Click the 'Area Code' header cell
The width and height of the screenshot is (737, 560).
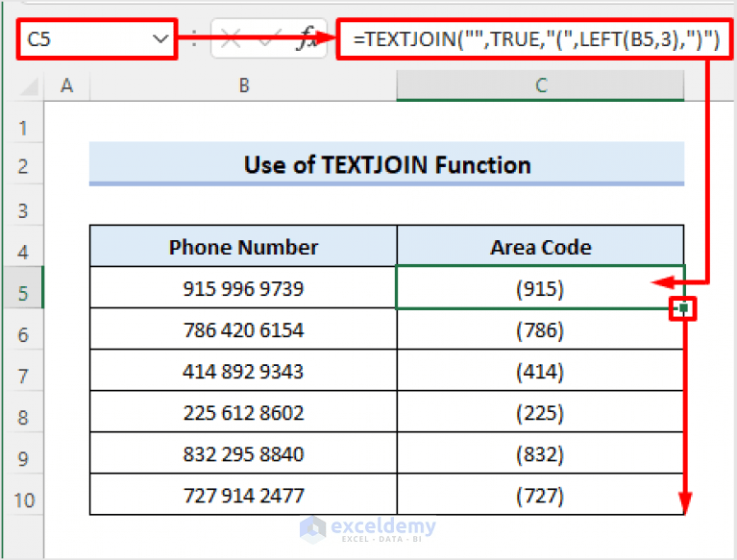541,247
